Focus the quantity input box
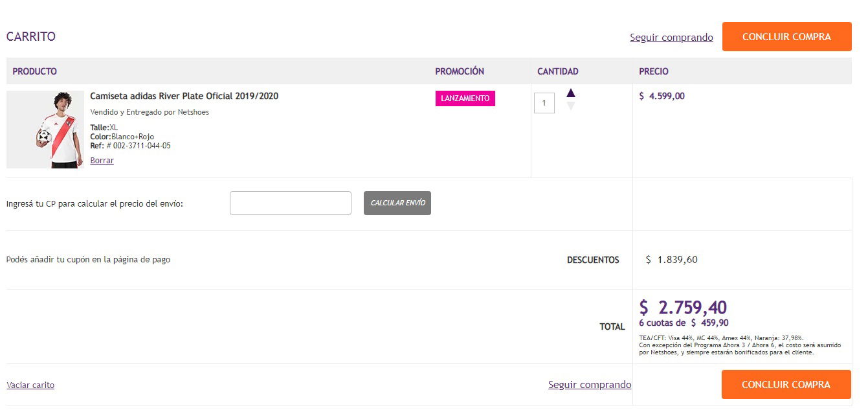 coord(544,103)
